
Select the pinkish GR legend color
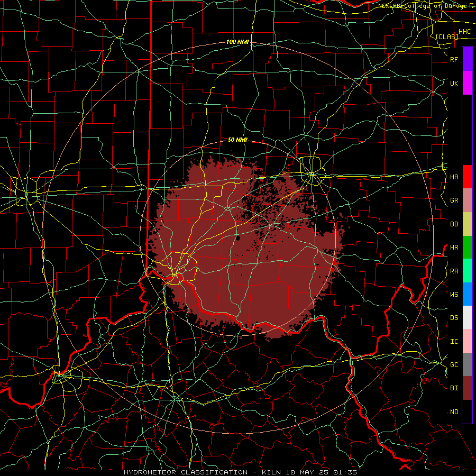tap(467, 200)
